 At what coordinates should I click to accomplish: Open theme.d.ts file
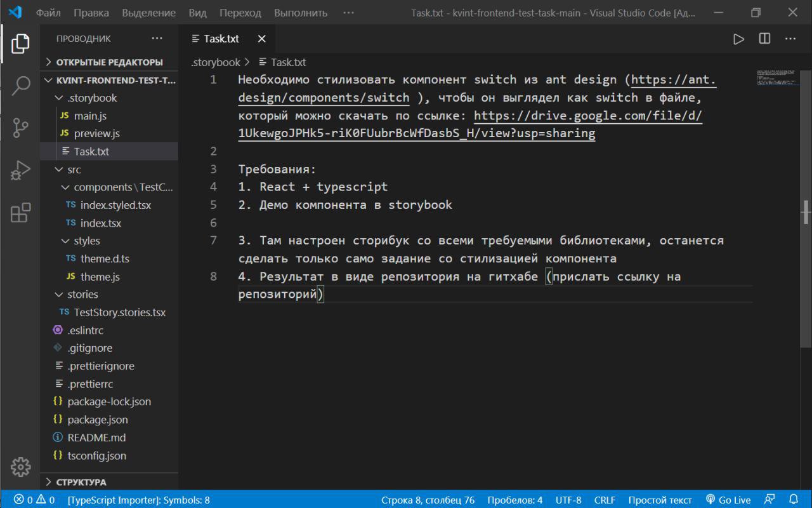coord(109,258)
